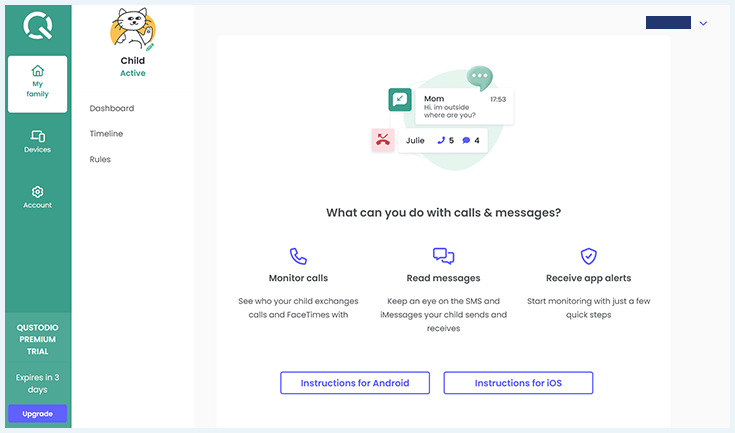Image resolution: width=735 pixels, height=433 pixels.
Task: Click 'Keep an eye on the SMS' description
Action: (x=443, y=314)
